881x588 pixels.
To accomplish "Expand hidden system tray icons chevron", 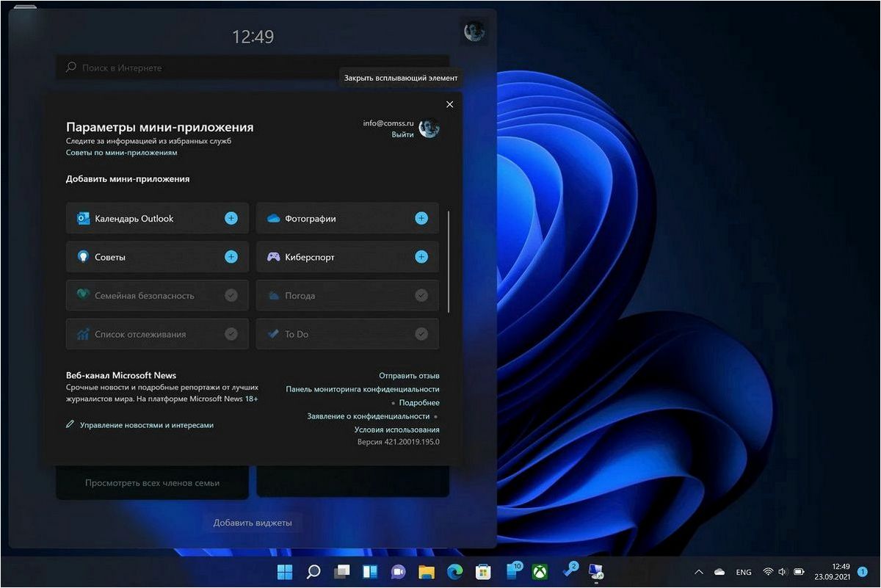I will (x=699, y=572).
